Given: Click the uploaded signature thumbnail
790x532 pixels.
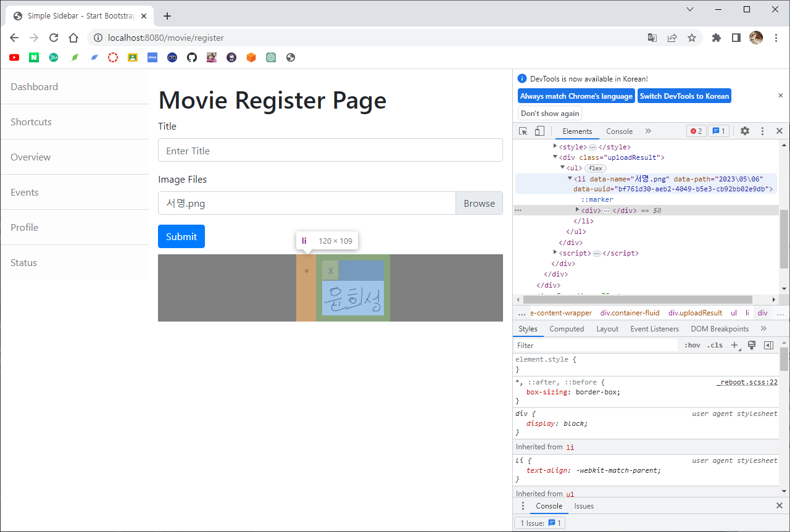Looking at the screenshot, I should [353, 298].
